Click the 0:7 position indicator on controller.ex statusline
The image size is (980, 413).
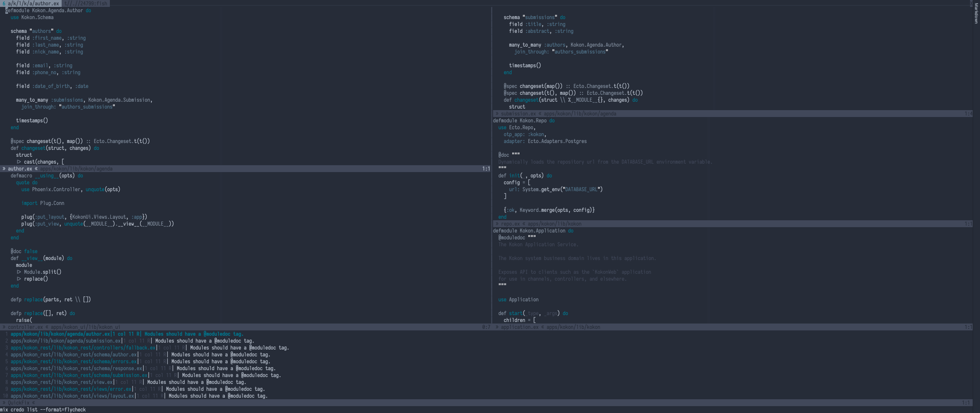tap(485, 327)
